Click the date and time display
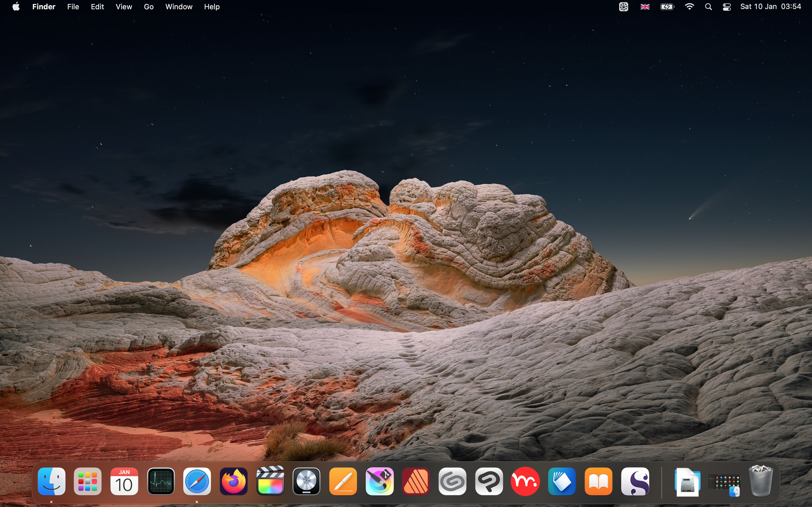Screen dimensions: 812x507 [x=770, y=7]
